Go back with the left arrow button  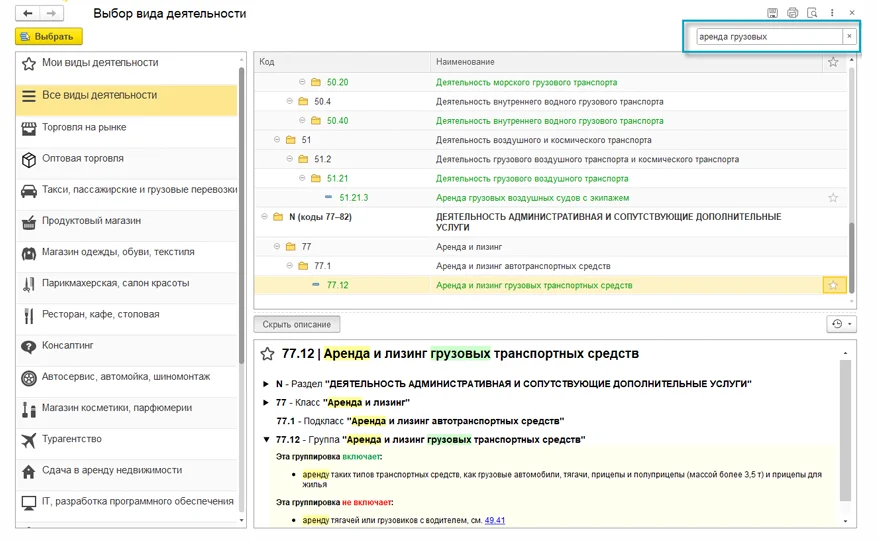click(x=27, y=14)
